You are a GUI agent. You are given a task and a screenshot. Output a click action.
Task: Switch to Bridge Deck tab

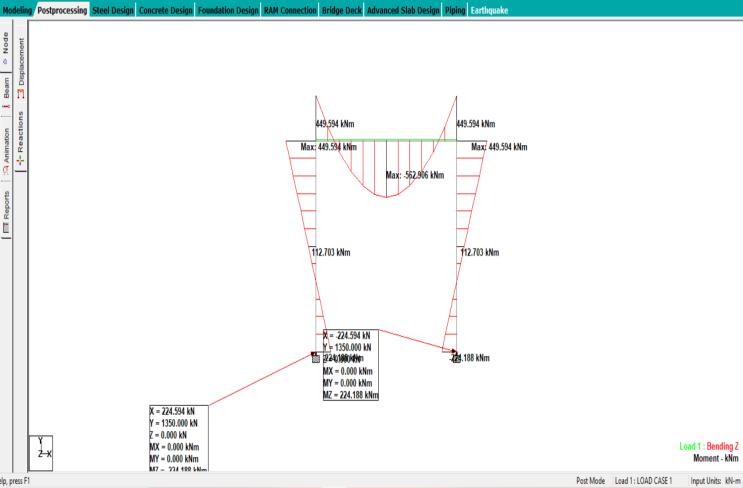coord(342,10)
